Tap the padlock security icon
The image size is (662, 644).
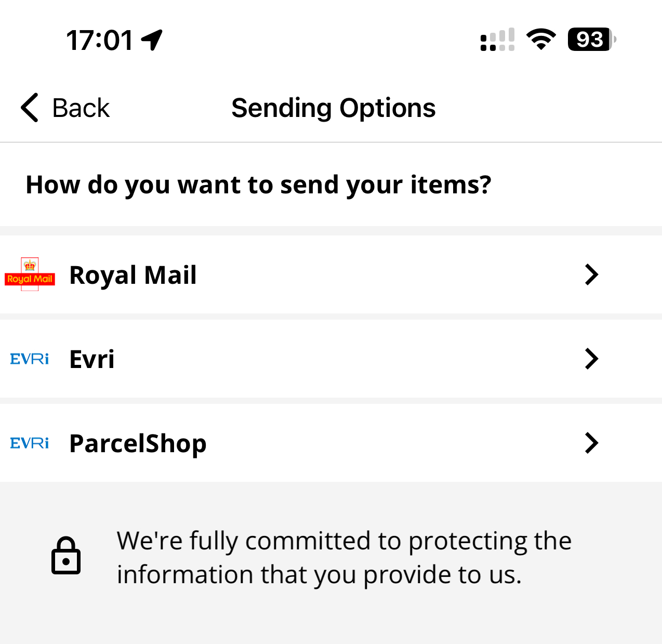(x=66, y=556)
